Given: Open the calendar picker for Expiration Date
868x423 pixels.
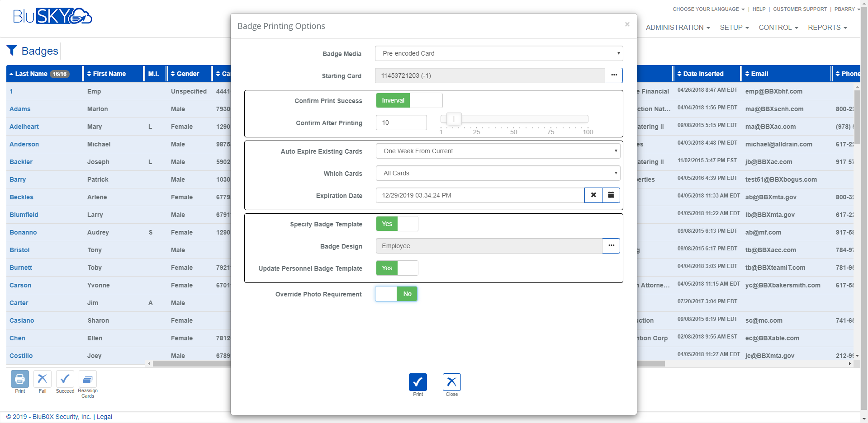Looking at the screenshot, I should tap(611, 195).
